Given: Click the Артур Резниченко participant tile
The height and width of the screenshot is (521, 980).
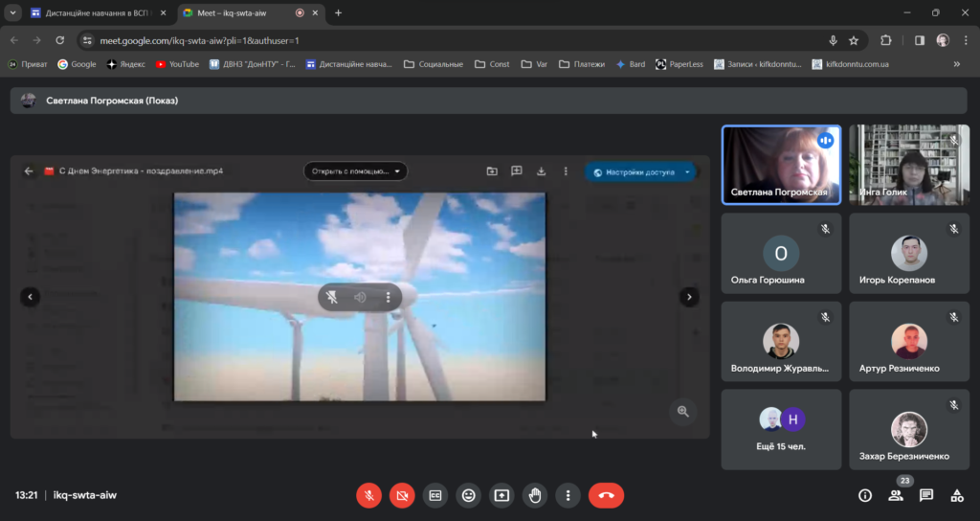Looking at the screenshot, I should point(909,342).
